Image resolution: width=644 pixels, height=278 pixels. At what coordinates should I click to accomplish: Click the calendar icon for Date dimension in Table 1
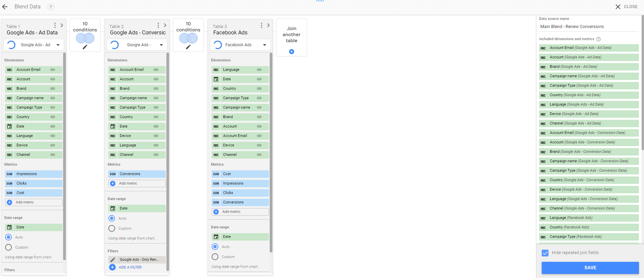9,127
